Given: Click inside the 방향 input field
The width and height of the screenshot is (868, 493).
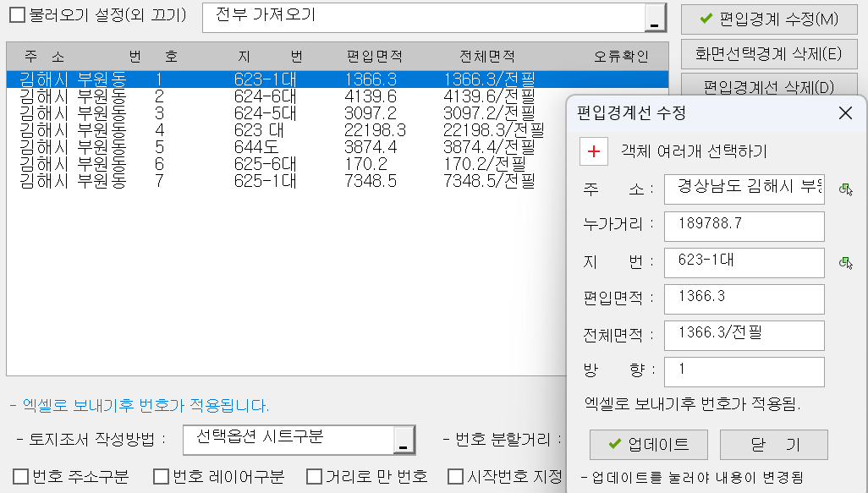Looking at the screenshot, I should 744,371.
